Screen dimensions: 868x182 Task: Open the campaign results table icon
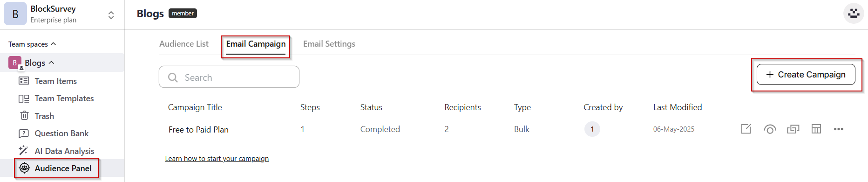816,129
